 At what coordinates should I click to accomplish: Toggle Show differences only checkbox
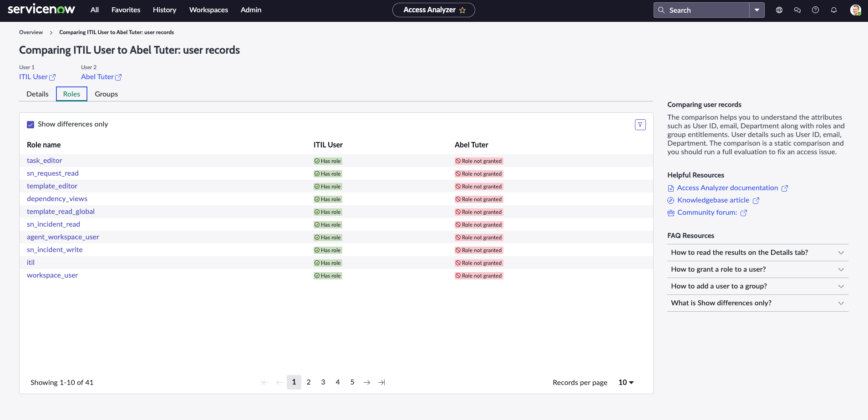coord(30,125)
